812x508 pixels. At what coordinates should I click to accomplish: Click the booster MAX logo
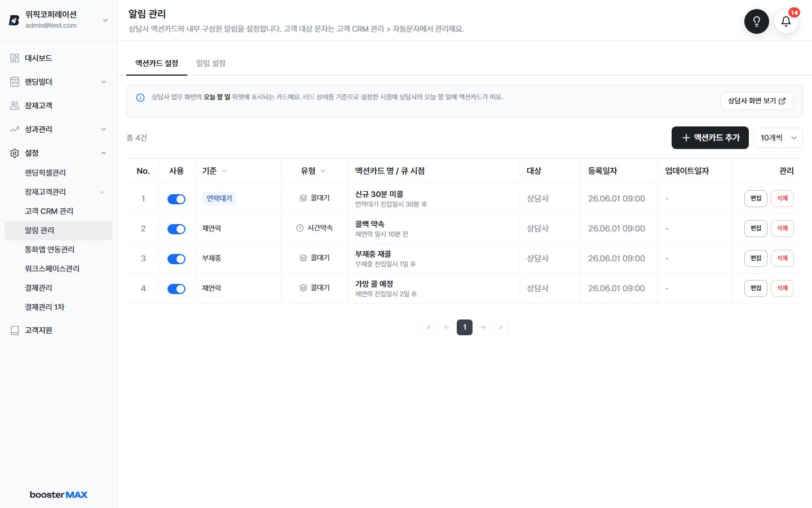pyautogui.click(x=59, y=494)
